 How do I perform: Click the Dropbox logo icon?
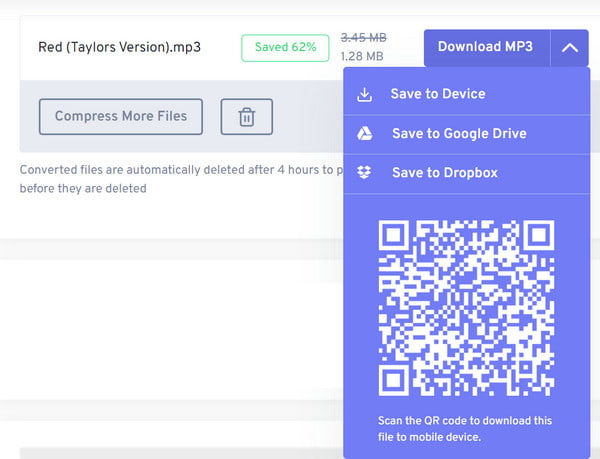(x=364, y=173)
